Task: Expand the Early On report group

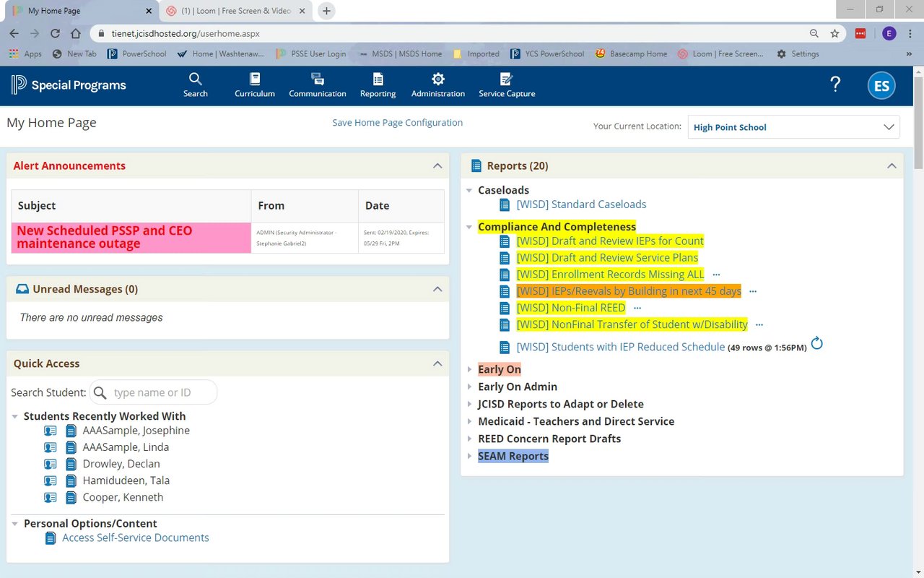Action: (x=469, y=369)
